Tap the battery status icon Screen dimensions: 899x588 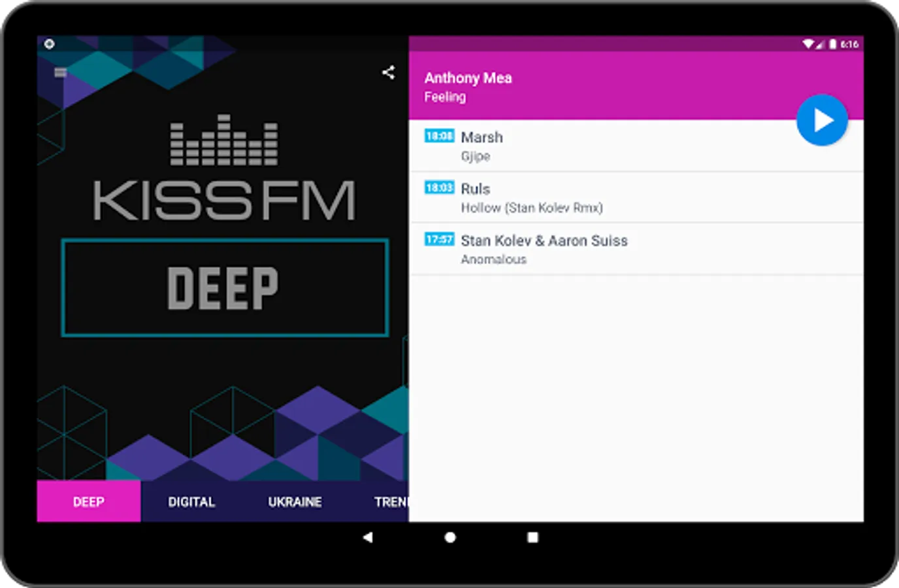tap(833, 44)
